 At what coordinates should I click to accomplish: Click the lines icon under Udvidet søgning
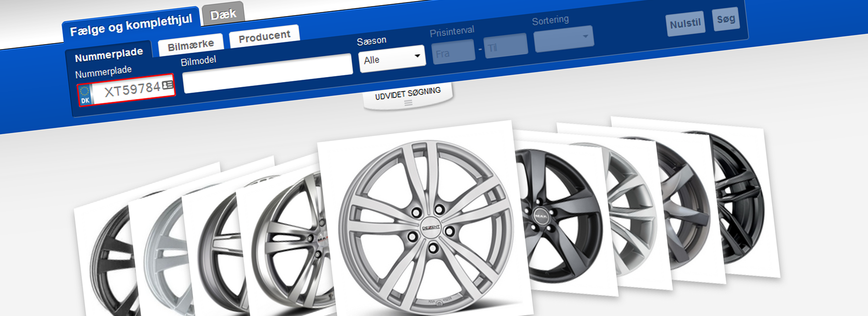(x=408, y=104)
